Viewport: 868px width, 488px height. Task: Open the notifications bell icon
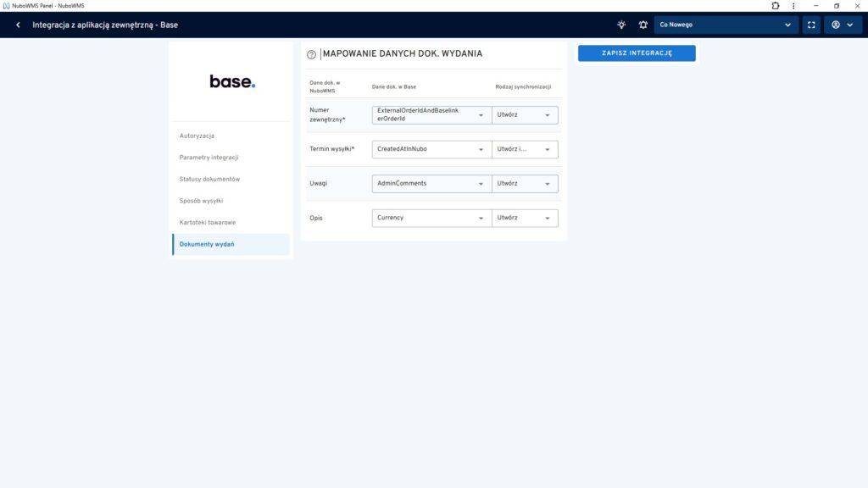[643, 25]
